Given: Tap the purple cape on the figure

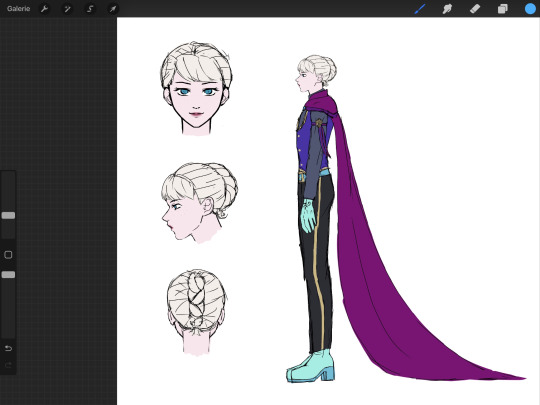Looking at the screenshot, I should coord(375,276).
